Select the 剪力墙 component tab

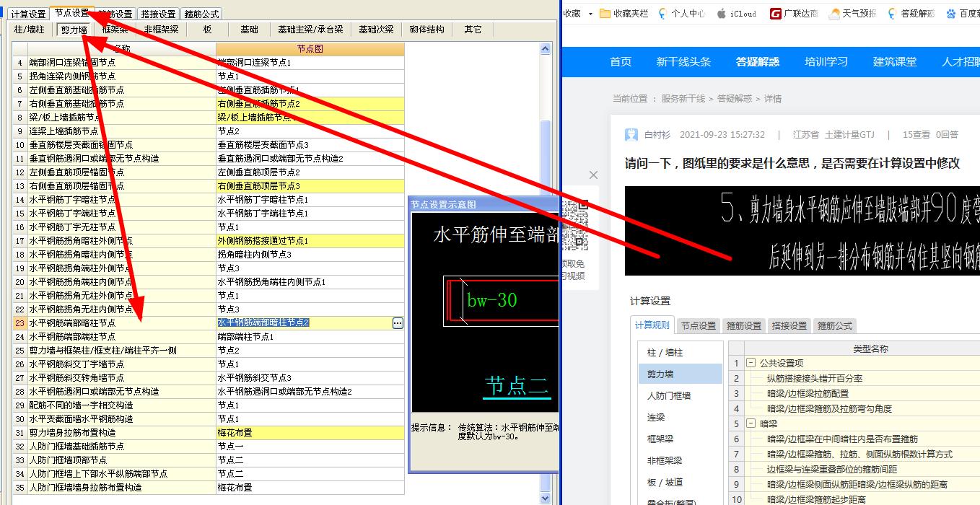(x=74, y=30)
